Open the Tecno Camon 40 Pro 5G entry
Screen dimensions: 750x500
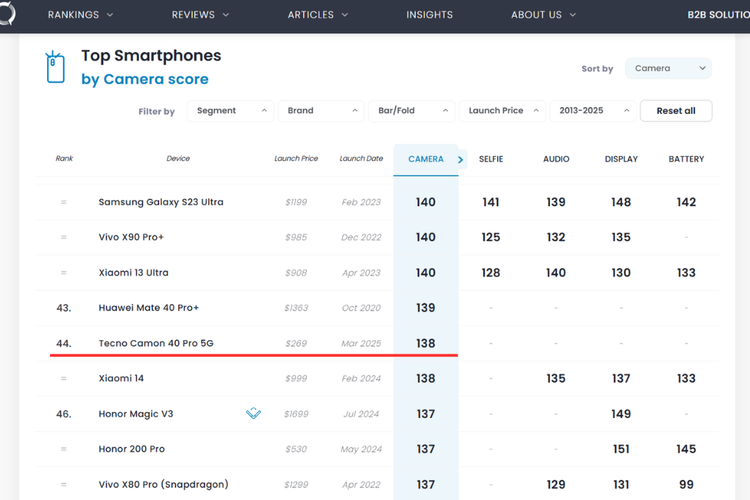click(x=156, y=343)
